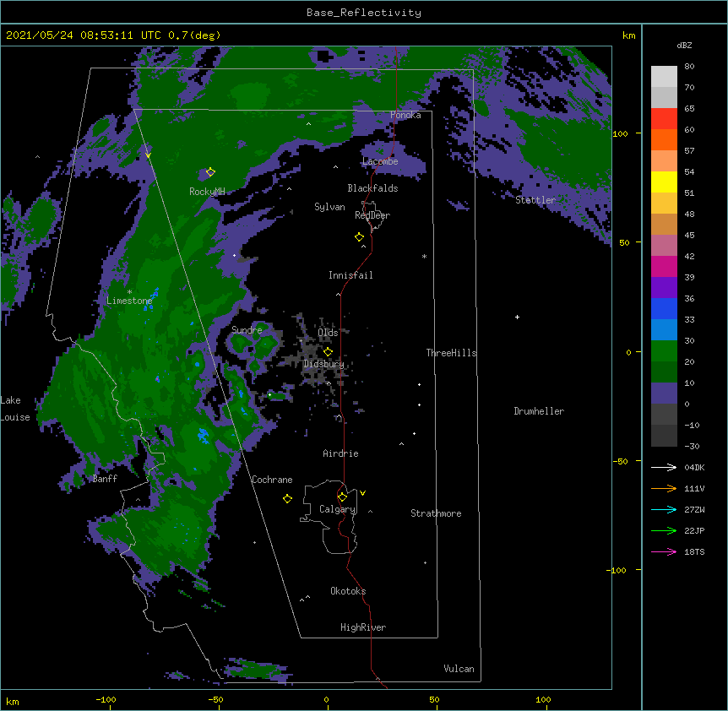Click the Calgary city label
The height and width of the screenshot is (711, 728).
coord(337,509)
